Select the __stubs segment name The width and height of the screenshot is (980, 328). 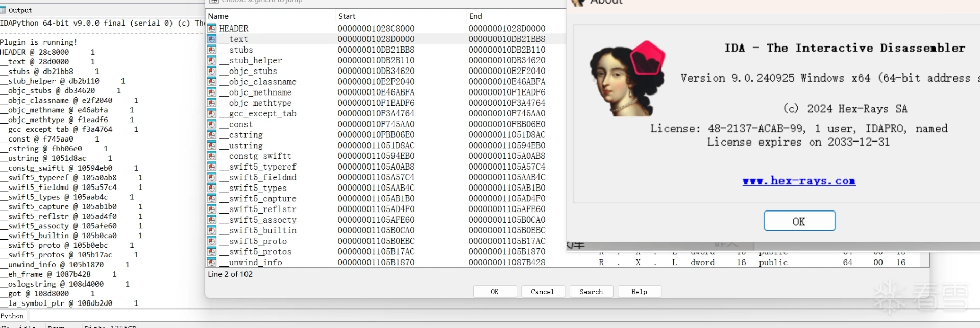pyautogui.click(x=236, y=50)
